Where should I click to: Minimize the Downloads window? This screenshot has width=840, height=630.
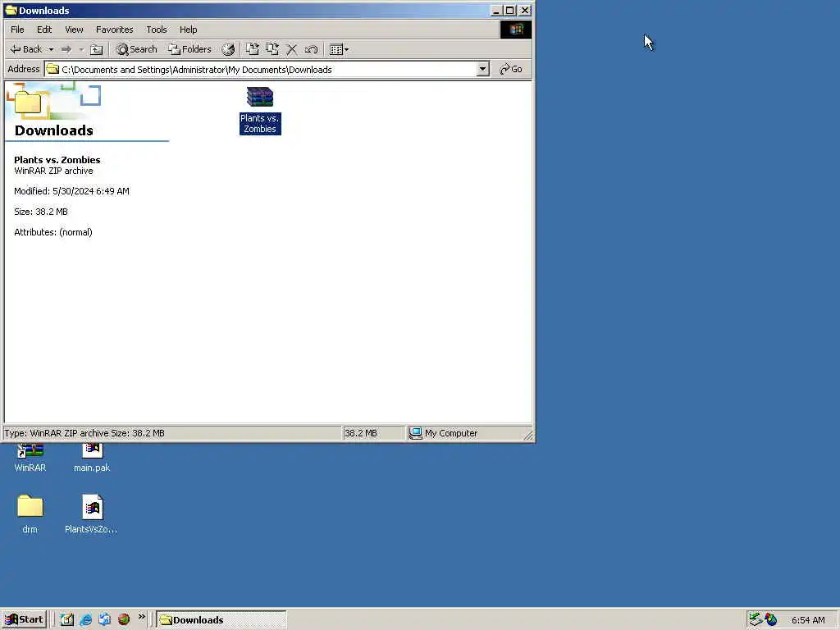pyautogui.click(x=496, y=10)
